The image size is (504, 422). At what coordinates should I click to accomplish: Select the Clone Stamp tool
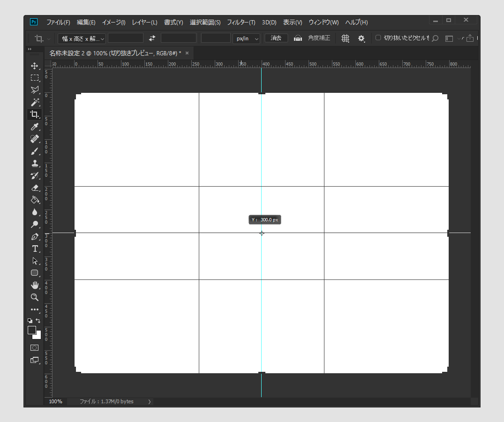(34, 163)
